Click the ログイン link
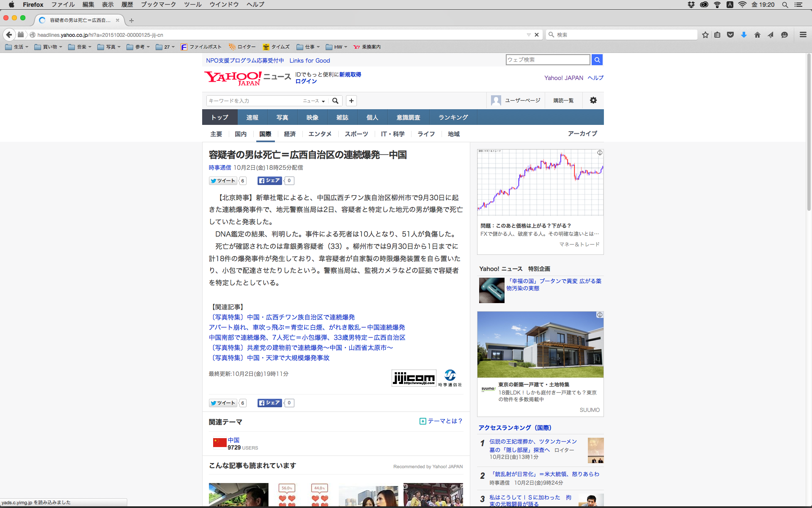 click(x=306, y=81)
